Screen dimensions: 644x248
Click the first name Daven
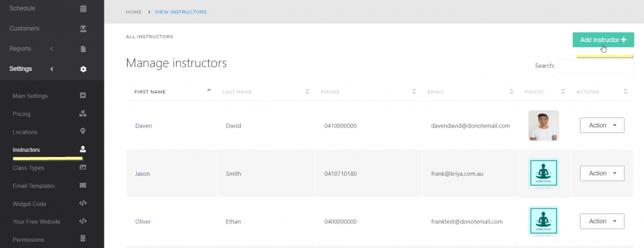pos(143,126)
